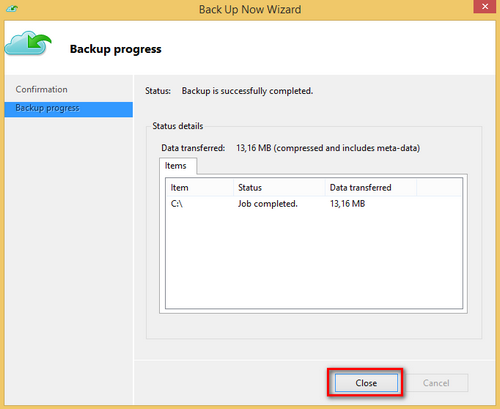Screen dimensions: 500x409
Task: Click the cloud backup arrow icon
Action: point(28,43)
